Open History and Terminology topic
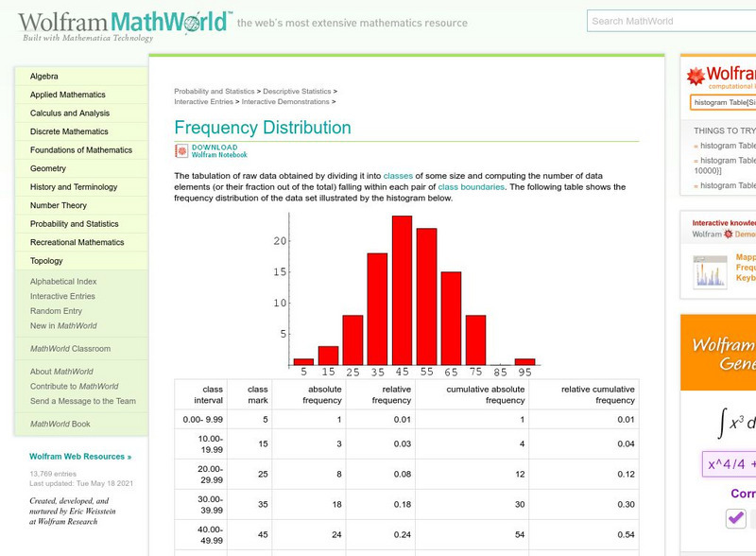Viewport: 756px width, 556px height. coord(74,187)
